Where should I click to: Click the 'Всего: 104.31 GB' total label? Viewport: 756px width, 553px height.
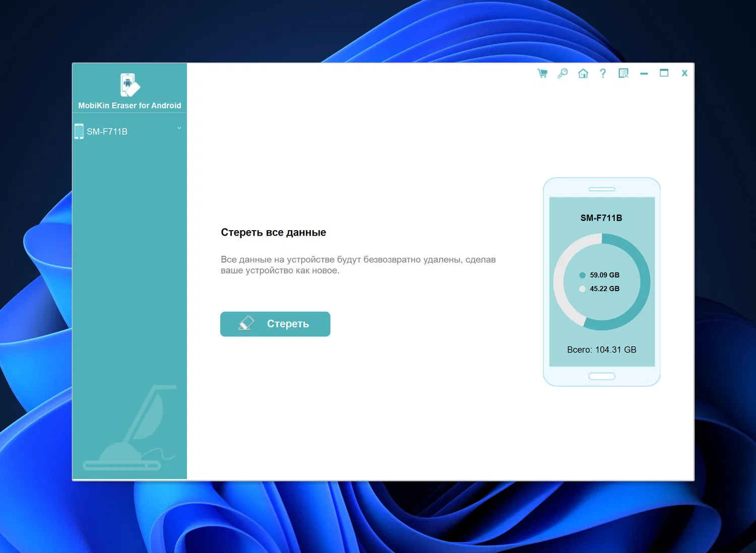[x=602, y=350]
